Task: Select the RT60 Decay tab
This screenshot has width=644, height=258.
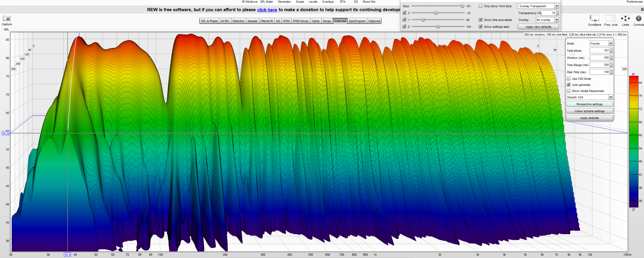Action: pyautogui.click(x=301, y=21)
